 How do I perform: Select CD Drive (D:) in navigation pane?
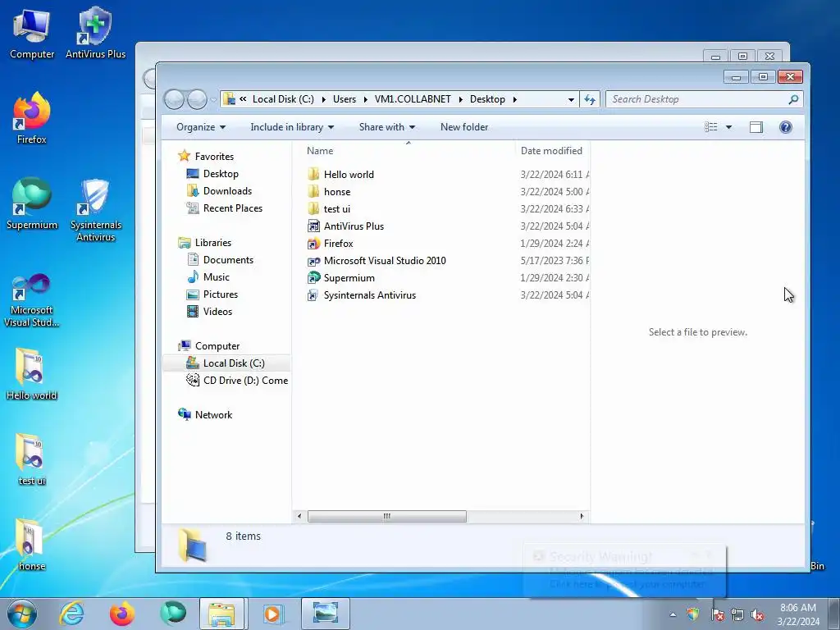pyautogui.click(x=245, y=381)
